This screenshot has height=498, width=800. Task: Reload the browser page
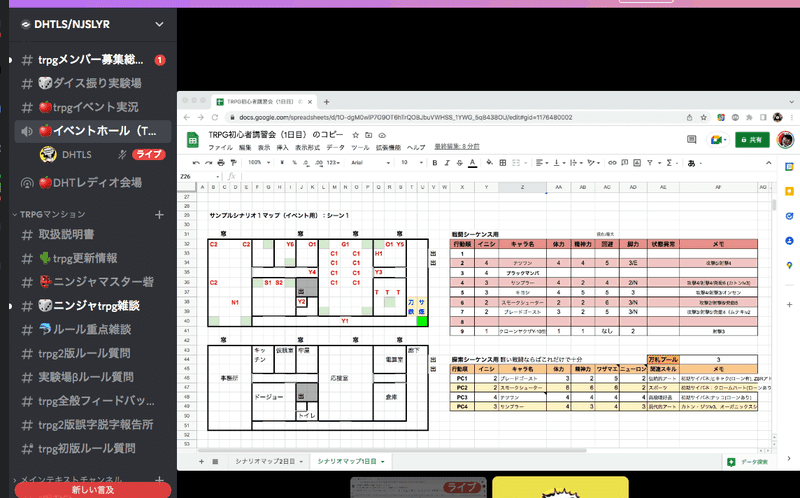(x=215, y=117)
